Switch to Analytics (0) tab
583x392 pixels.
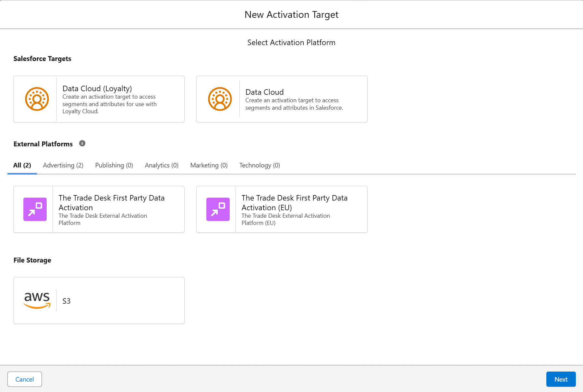pos(162,165)
